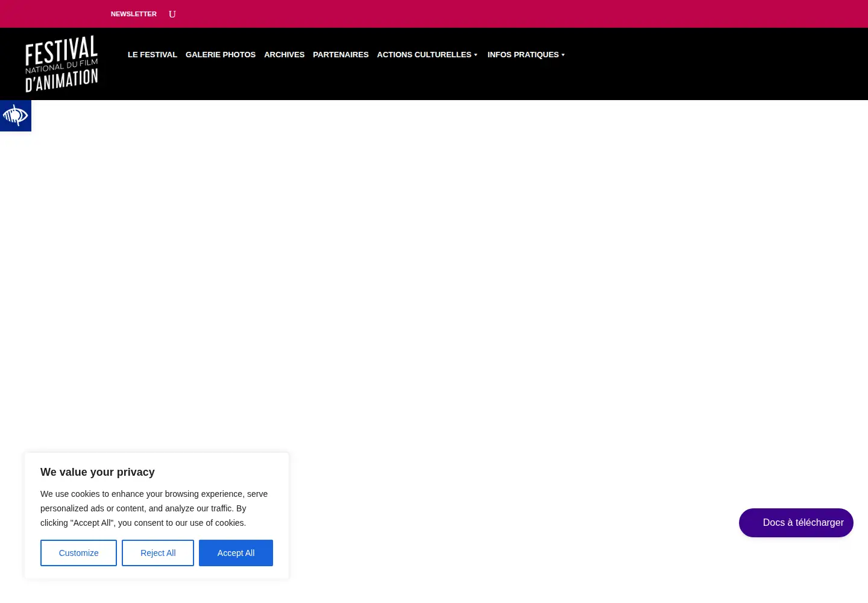Open the Partenaires menu item
The width and height of the screenshot is (868, 603).
pyautogui.click(x=341, y=54)
